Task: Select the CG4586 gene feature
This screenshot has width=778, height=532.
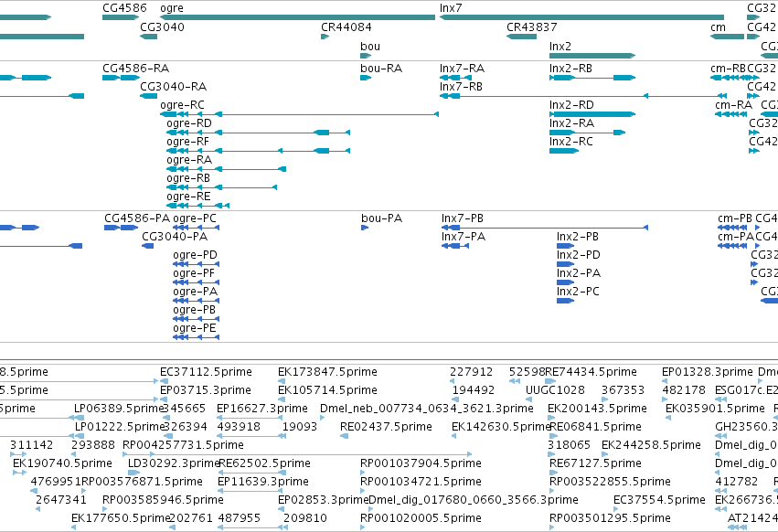Action: coord(121,17)
